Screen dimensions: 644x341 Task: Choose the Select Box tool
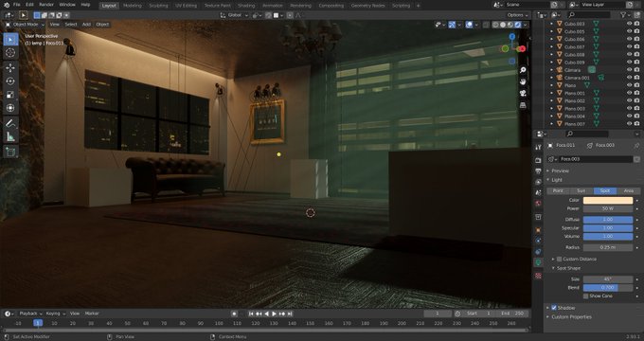(x=10, y=40)
